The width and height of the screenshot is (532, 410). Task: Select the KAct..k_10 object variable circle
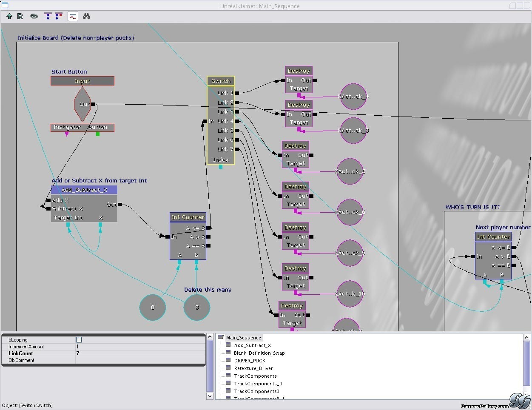[x=350, y=294]
